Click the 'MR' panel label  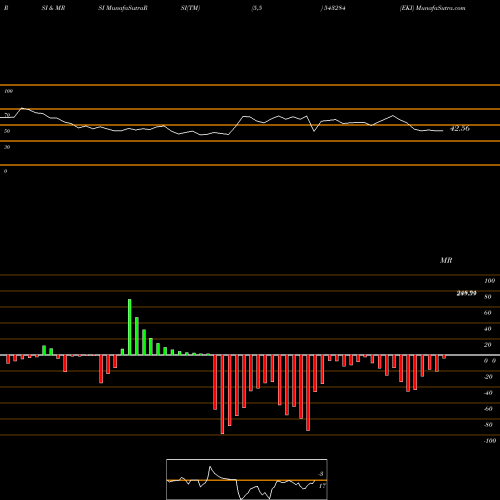click(446, 260)
